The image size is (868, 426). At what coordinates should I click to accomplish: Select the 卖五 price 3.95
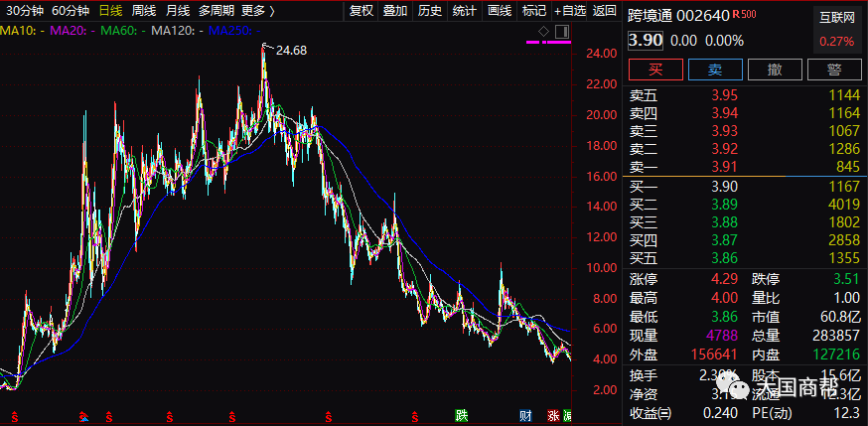tap(725, 95)
